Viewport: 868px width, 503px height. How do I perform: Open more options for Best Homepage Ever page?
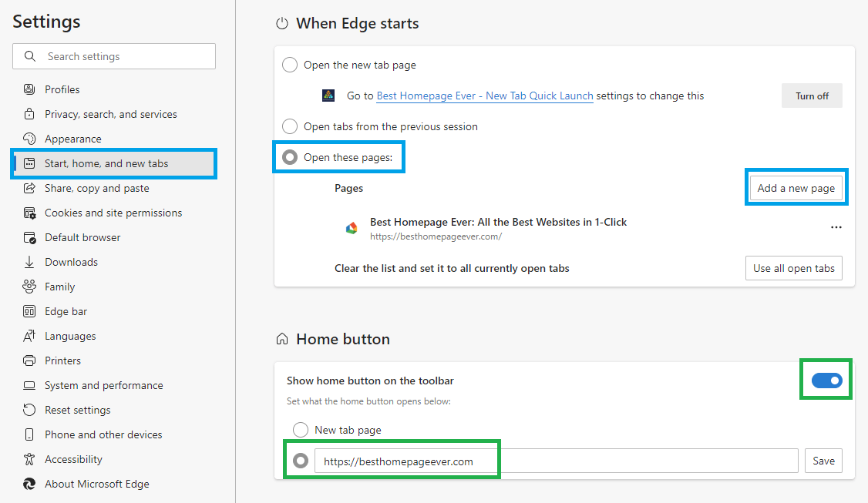pos(836,226)
